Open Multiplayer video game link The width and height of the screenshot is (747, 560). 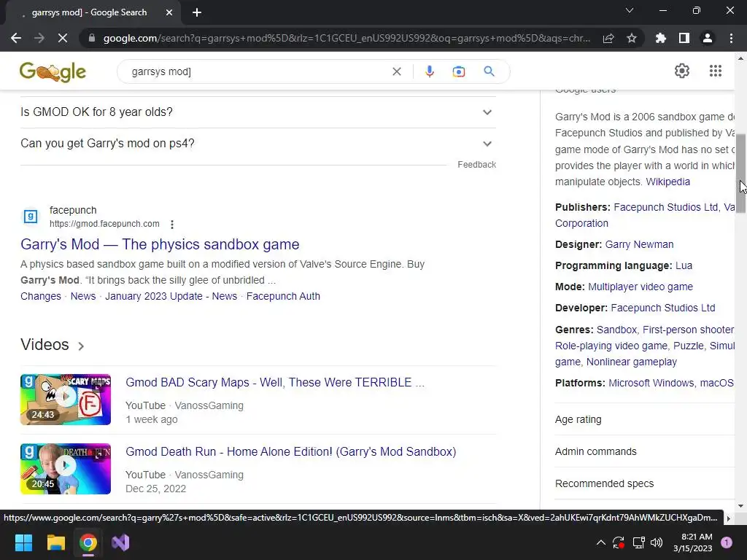(x=640, y=287)
